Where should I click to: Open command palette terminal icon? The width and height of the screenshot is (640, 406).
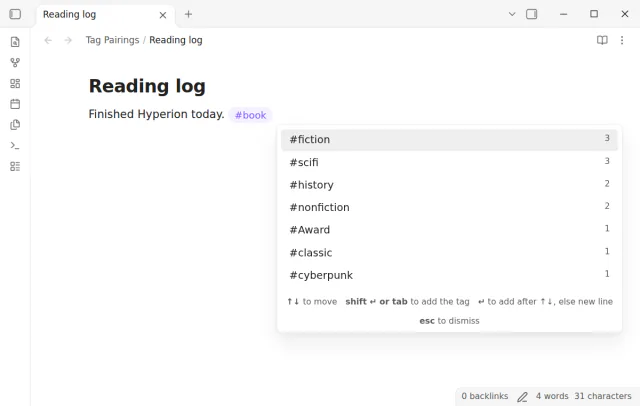15,146
